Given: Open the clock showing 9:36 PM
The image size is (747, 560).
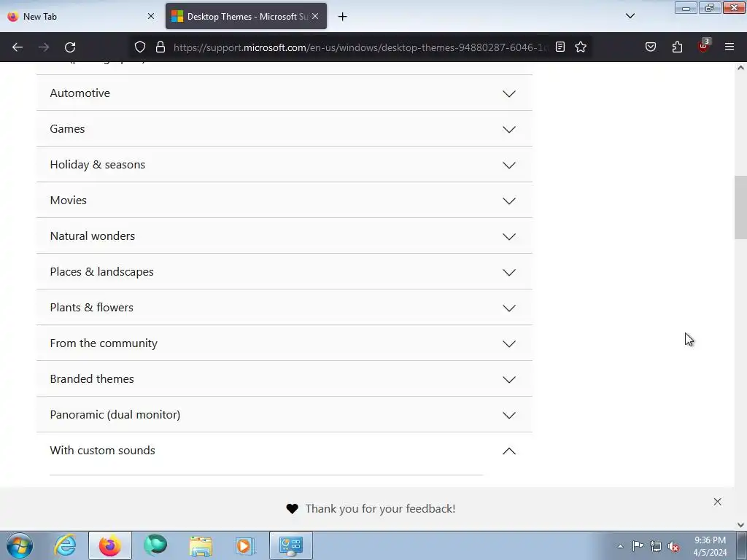Looking at the screenshot, I should click(x=710, y=546).
